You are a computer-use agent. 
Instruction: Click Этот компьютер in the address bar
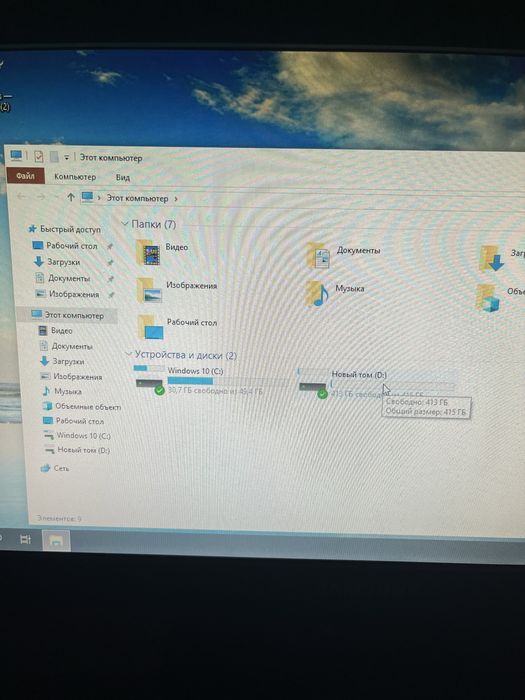(137, 198)
